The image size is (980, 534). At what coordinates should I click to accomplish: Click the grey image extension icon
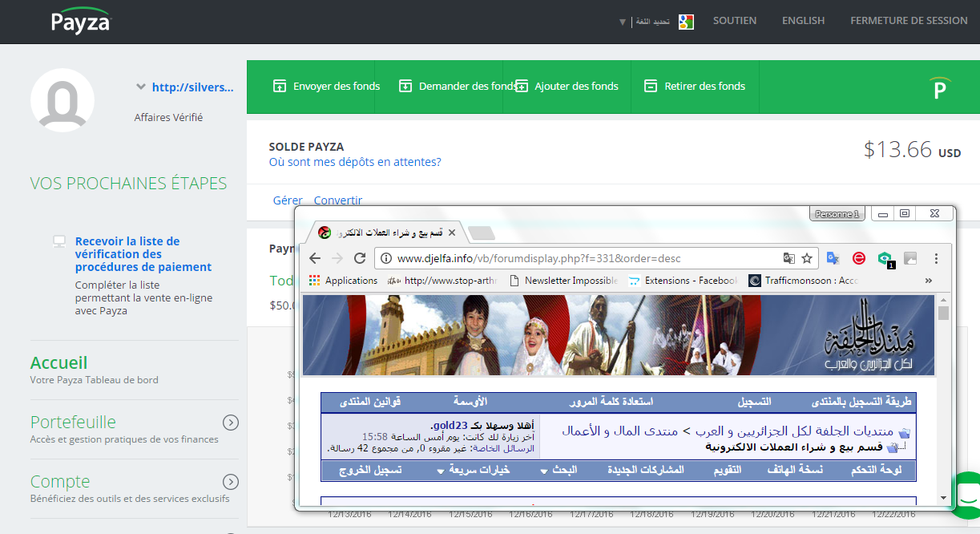tap(909, 258)
